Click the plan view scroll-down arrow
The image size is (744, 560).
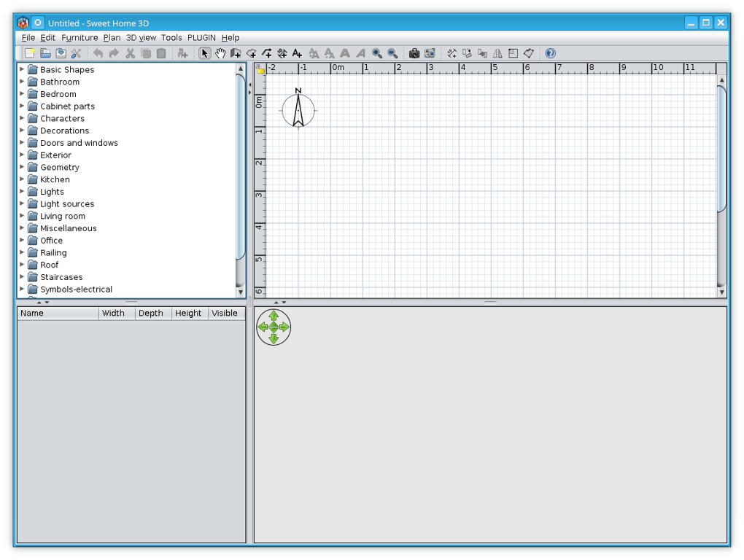coord(721,292)
